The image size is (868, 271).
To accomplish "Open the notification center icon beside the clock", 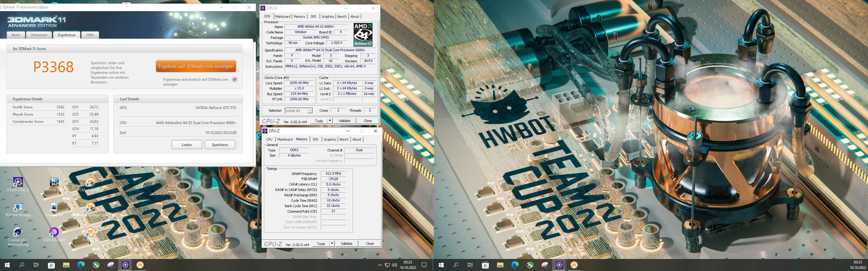I will pos(424,265).
